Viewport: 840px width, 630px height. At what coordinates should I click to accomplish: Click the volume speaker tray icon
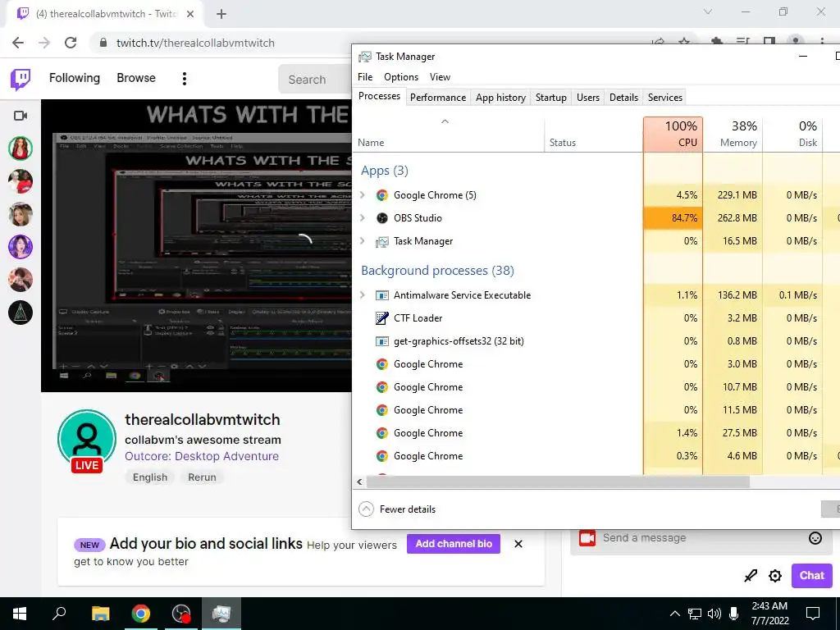(x=714, y=614)
